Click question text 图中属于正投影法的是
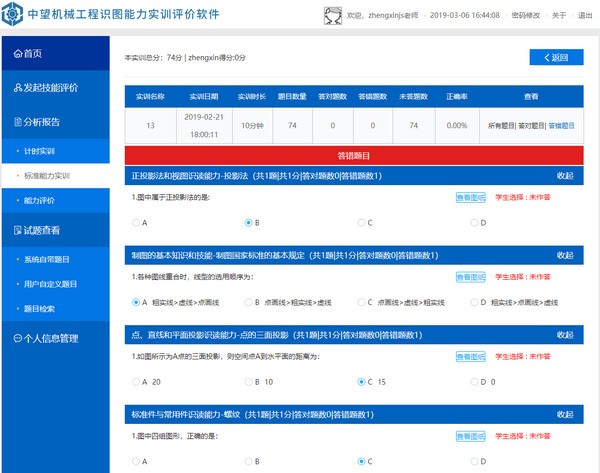The width and height of the screenshot is (600, 473). click(x=171, y=197)
